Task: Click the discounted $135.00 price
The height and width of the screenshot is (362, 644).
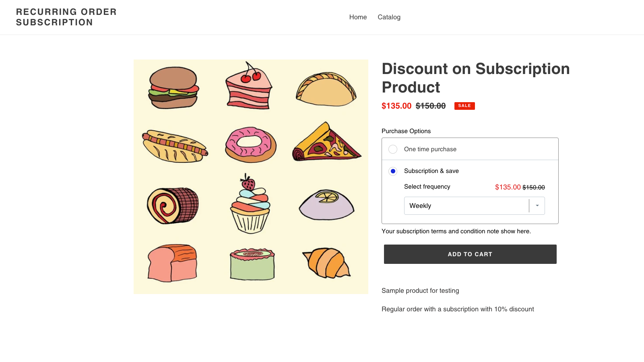Action: (396, 106)
